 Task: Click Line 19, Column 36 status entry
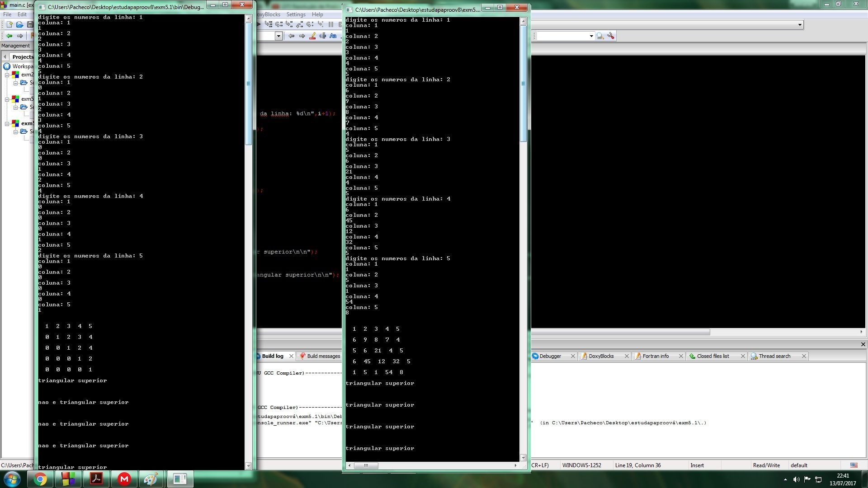tap(637, 465)
